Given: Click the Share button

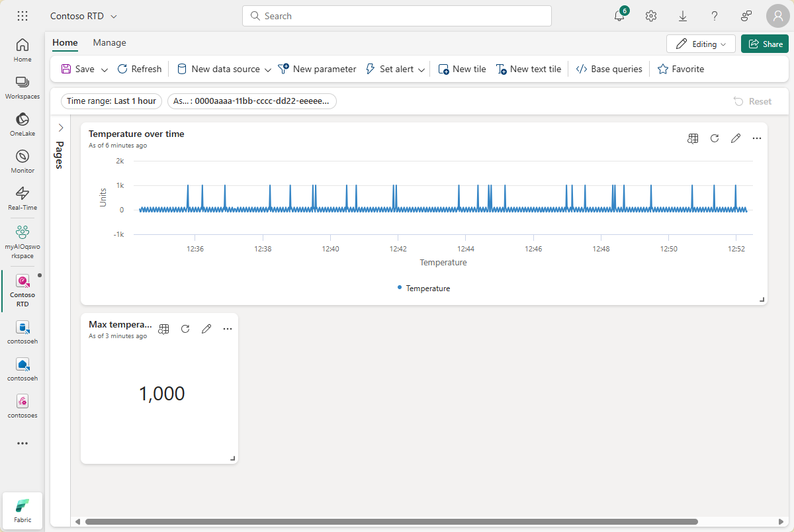Looking at the screenshot, I should point(764,43).
